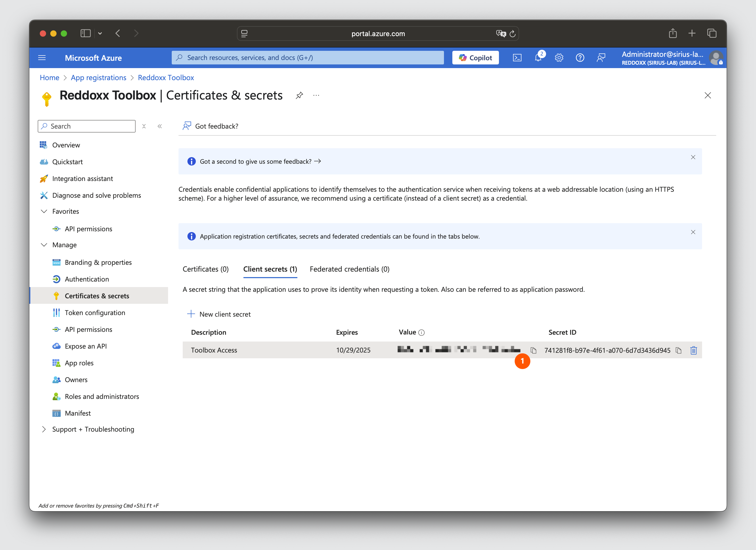756x550 pixels.
Task: Go to App registrations breadcrumb
Action: click(98, 78)
